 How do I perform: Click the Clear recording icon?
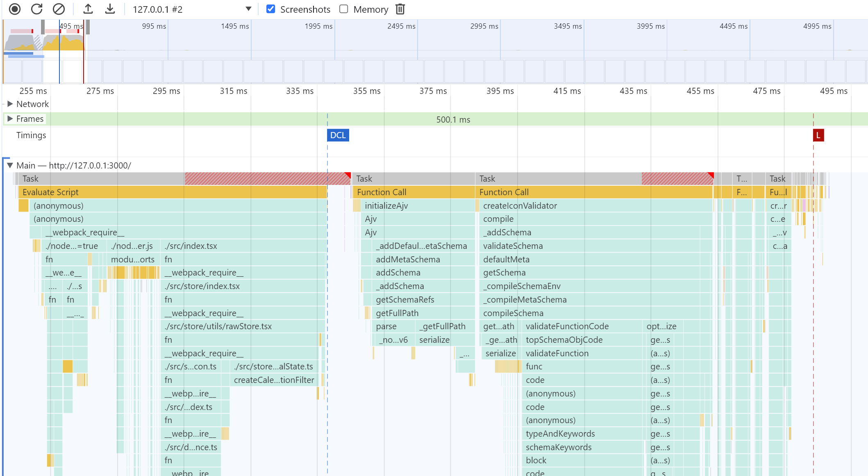coord(59,9)
